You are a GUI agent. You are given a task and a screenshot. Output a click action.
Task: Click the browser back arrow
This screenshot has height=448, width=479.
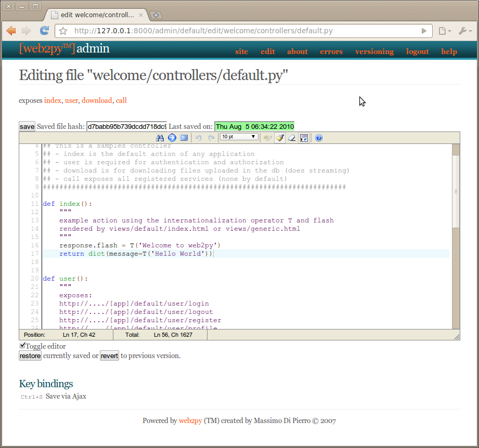(11, 31)
